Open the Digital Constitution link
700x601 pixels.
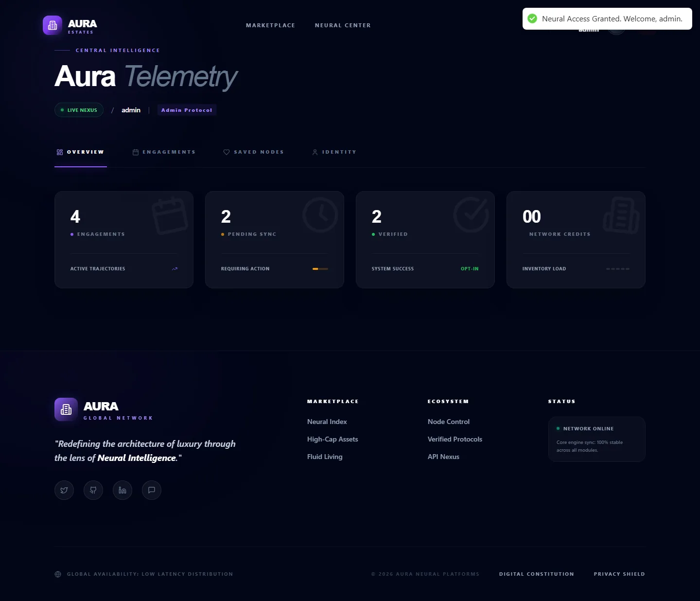point(537,574)
